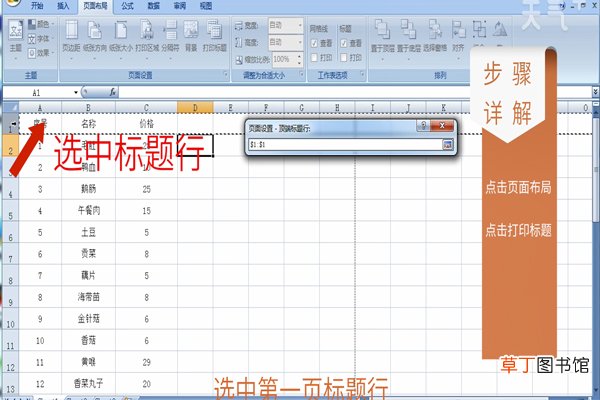Image resolution: width=600 pixels, height=400 pixels.
Task: Click the 藕片 cell
Action: pyautogui.click(x=88, y=275)
